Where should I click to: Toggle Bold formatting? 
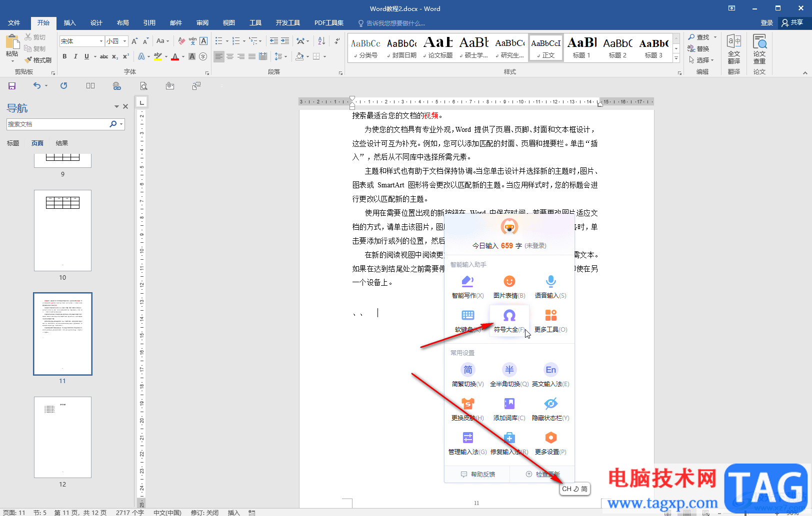tap(64, 56)
